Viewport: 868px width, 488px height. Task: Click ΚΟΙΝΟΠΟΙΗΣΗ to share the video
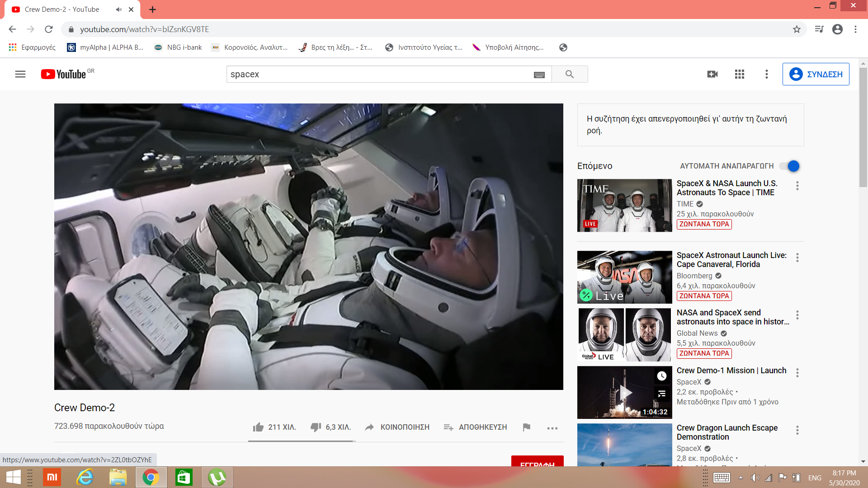coord(397,427)
